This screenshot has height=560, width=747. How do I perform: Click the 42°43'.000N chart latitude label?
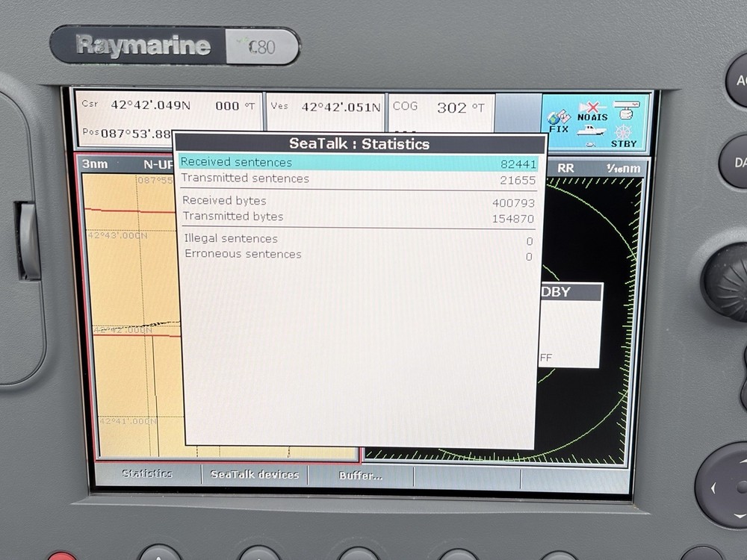point(118,235)
